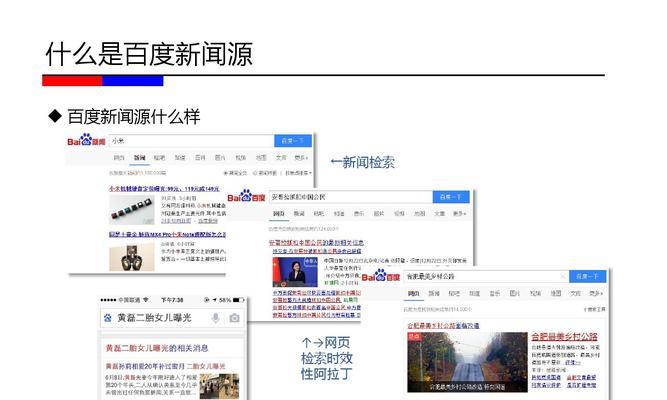The width and height of the screenshot is (667, 400).
Task: Expand 更多 in the 安哥拉 search window
Action: [x=459, y=213]
